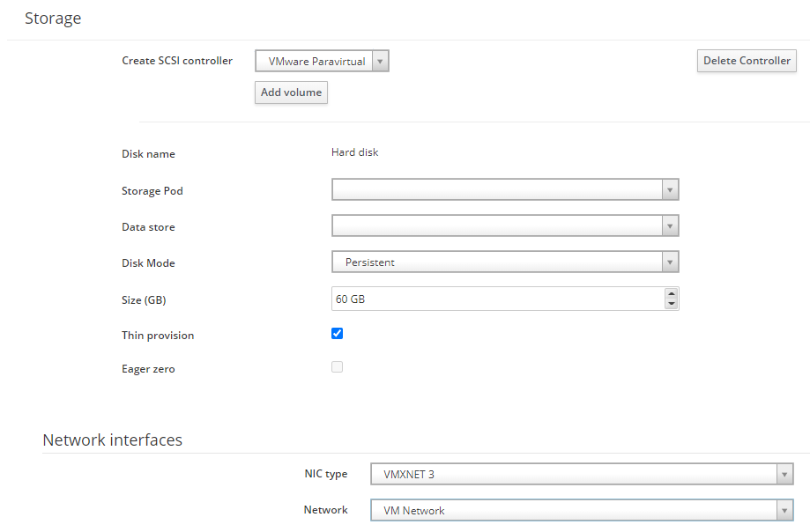Increase disk size with up spinner arrow
This screenshot has height=532, width=810.
click(x=671, y=294)
